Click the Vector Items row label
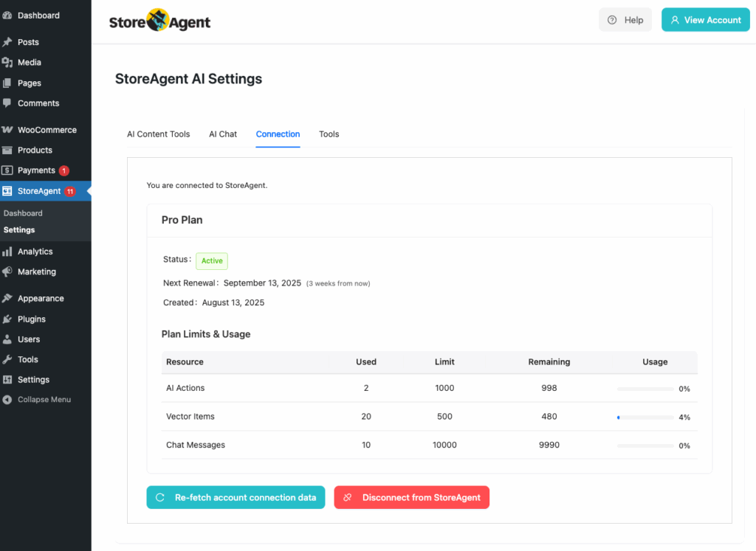The image size is (756, 551). click(190, 416)
